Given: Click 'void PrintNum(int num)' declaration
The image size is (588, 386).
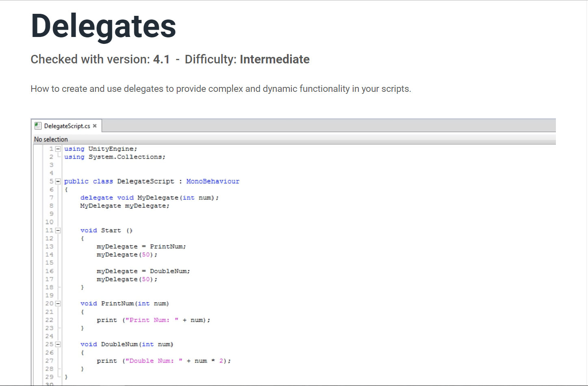Looking at the screenshot, I should point(125,304).
